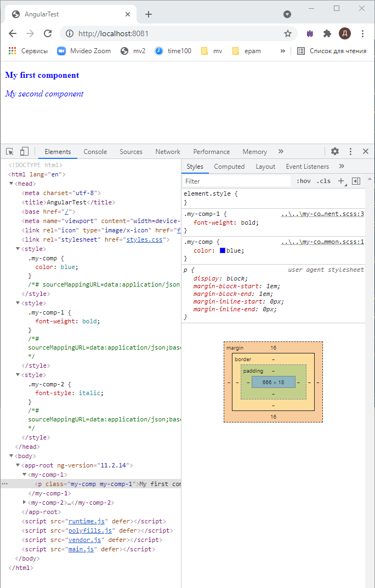
Task: Open my-co…mmon.scss:1 source link
Action: coord(322,242)
